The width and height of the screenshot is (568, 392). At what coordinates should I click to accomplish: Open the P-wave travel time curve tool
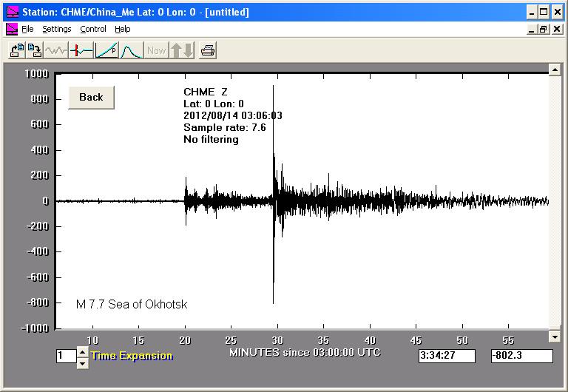tap(106, 50)
